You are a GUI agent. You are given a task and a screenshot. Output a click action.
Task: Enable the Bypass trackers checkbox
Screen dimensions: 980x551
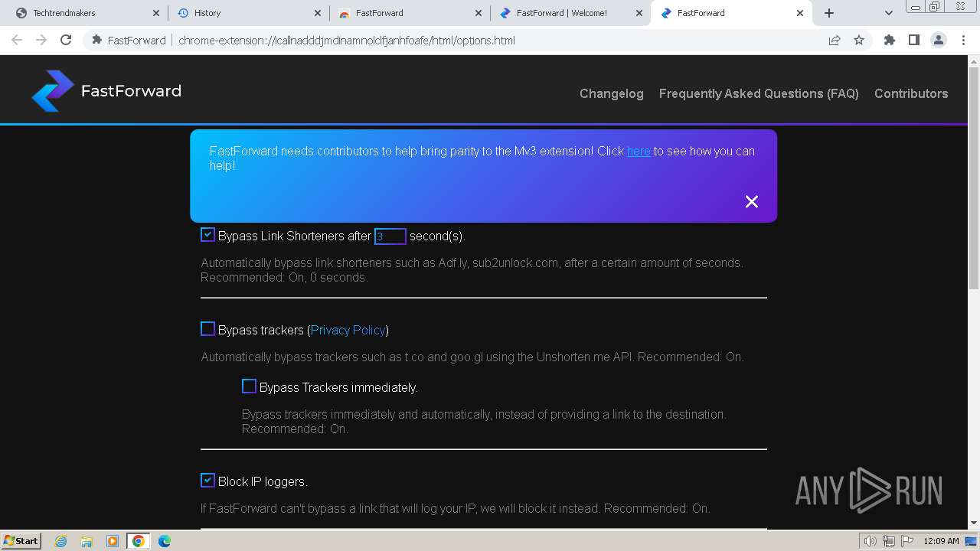coord(207,329)
